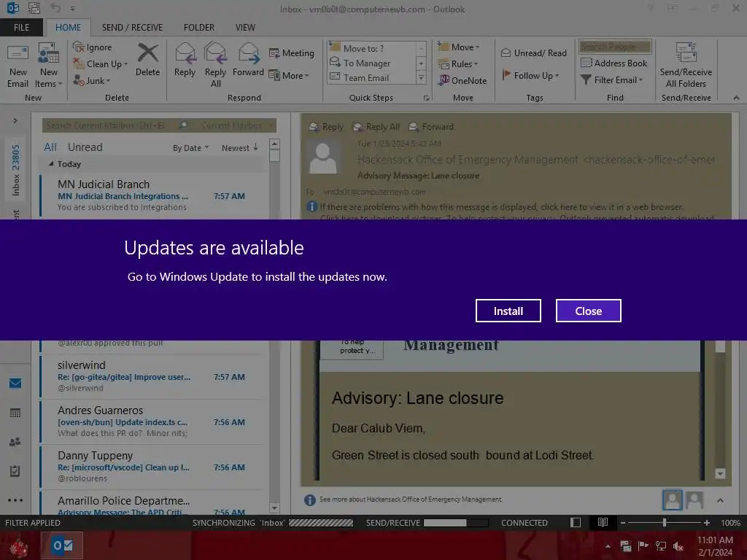Create a New Email
Viewport: 747px width, 560px height.
18,66
